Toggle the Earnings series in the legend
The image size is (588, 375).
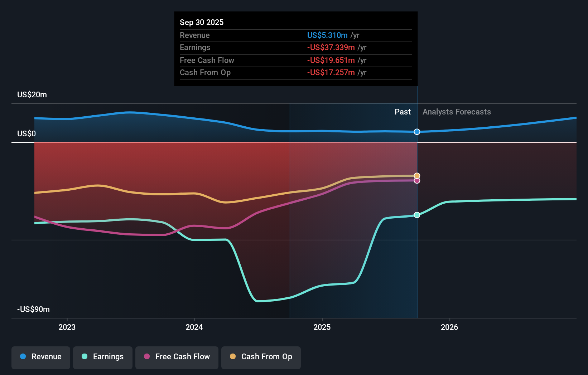[x=103, y=357]
